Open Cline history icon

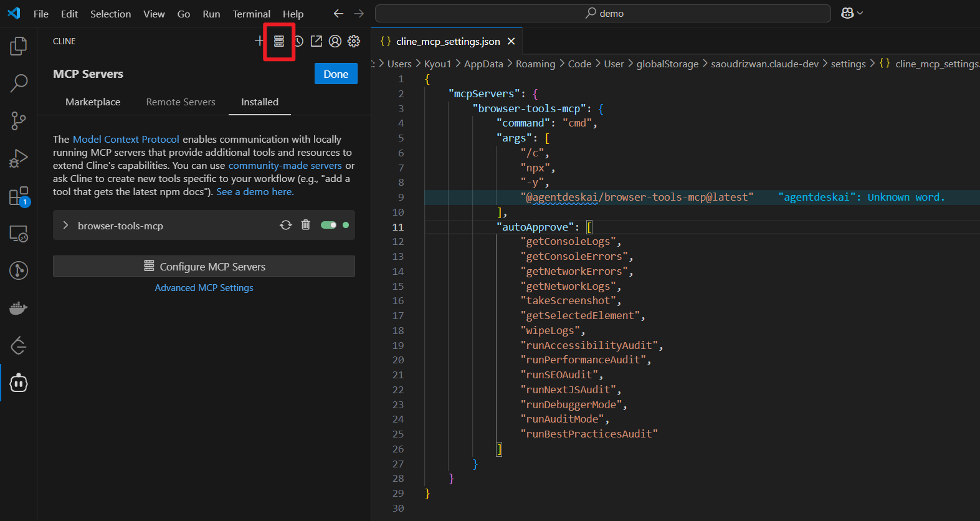point(298,41)
